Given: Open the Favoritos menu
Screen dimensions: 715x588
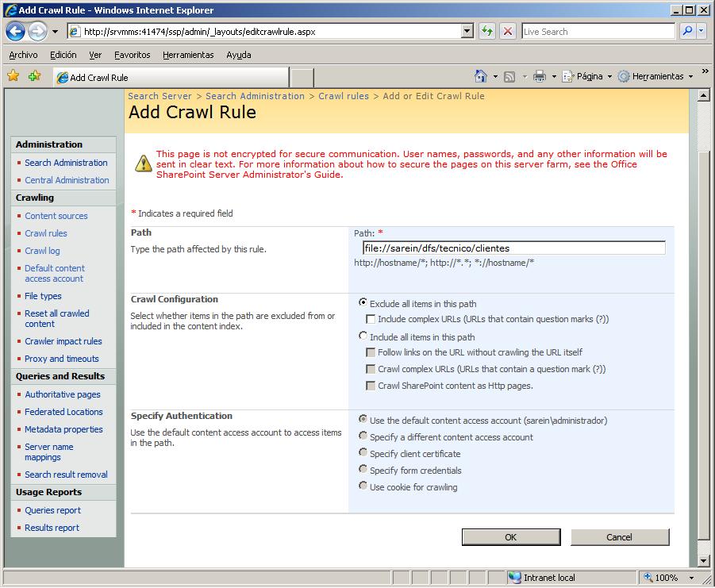Looking at the screenshot, I should click(133, 55).
